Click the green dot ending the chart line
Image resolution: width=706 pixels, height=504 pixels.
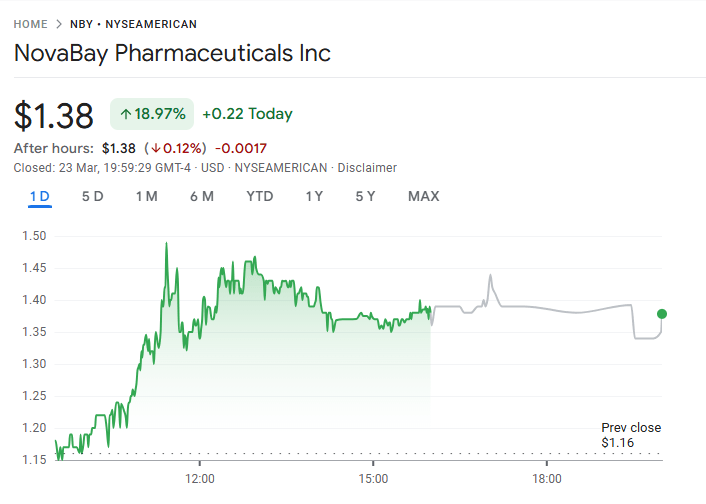(662, 314)
